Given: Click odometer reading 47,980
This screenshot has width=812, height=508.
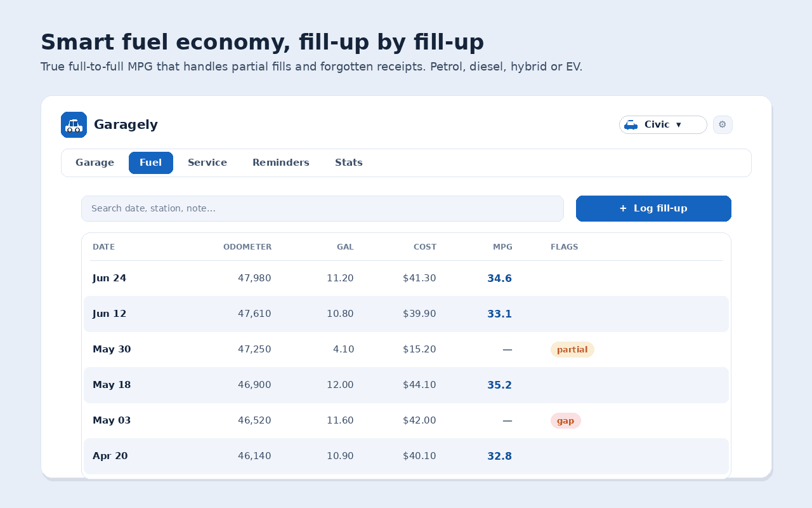Looking at the screenshot, I should tap(254, 278).
